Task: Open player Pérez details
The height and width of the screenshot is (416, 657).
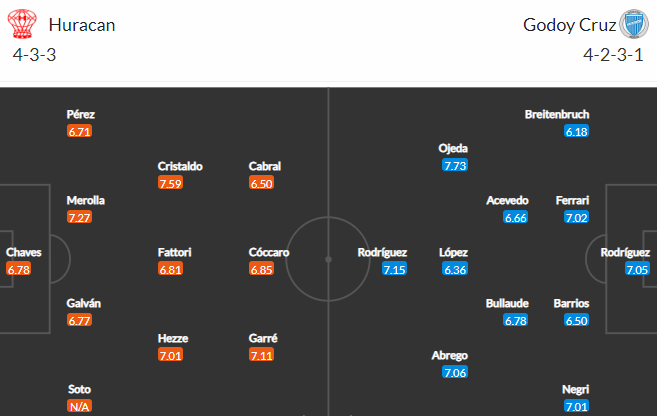Action: (x=80, y=114)
